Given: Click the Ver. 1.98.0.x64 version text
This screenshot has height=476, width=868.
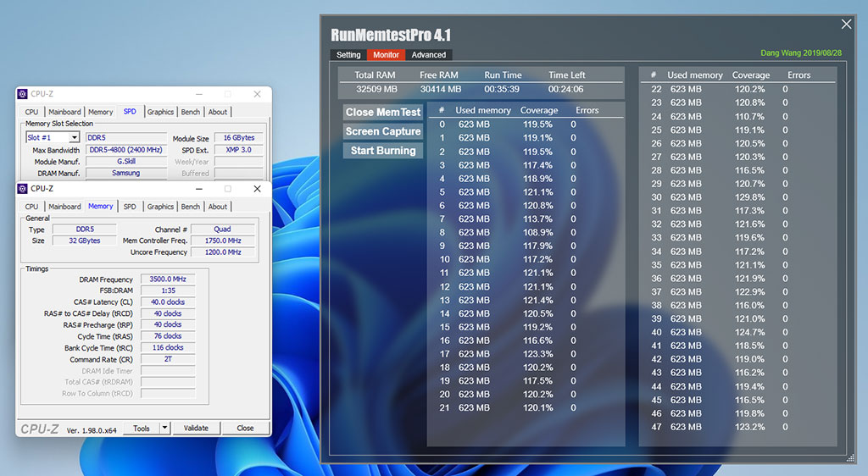Looking at the screenshot, I should [92, 430].
